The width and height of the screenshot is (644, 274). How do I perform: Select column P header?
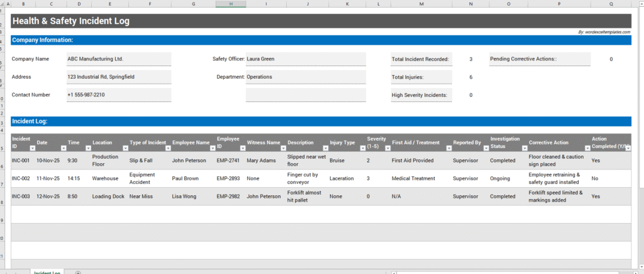[559, 4]
